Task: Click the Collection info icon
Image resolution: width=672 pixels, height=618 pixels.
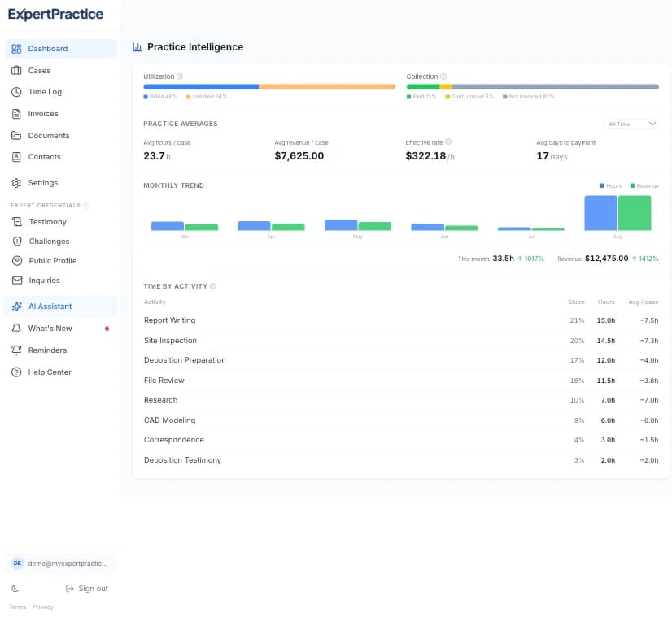Action: 443,76
